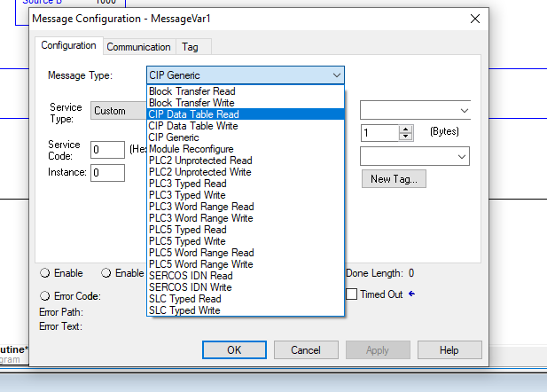Select PLC3 Typed Read

[246, 184]
